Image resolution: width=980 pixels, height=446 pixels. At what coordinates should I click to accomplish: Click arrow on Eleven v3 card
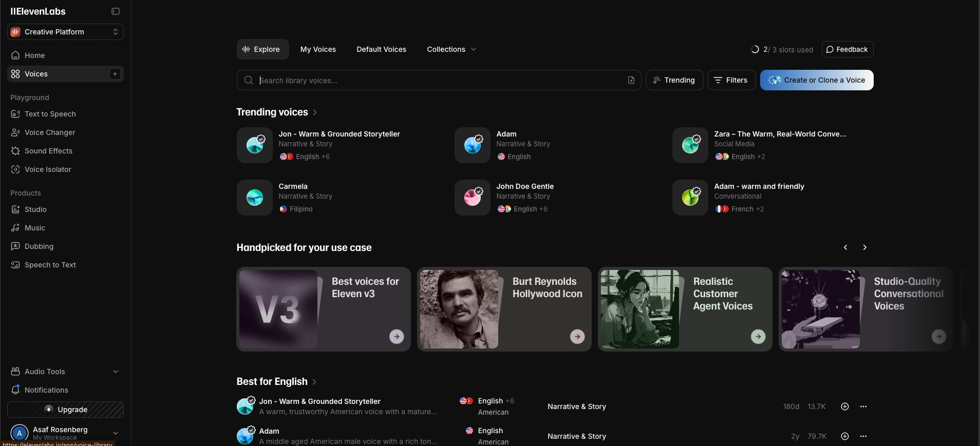[x=397, y=336]
